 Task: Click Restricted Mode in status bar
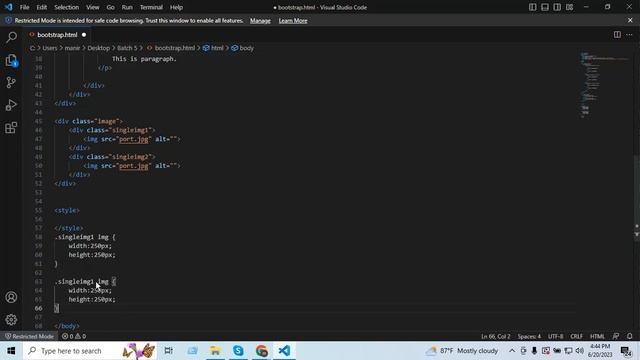coord(29,336)
